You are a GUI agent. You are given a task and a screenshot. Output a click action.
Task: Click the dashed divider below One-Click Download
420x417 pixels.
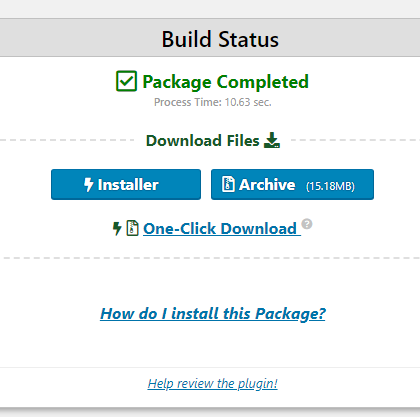tap(212, 258)
